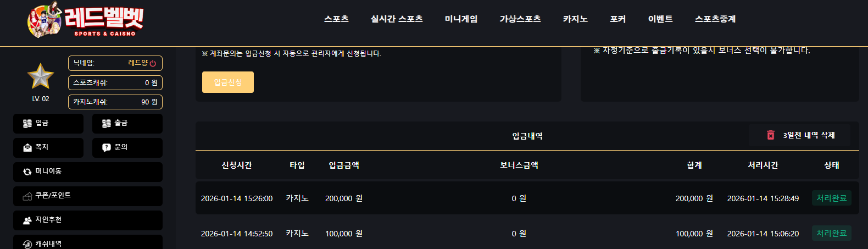868x249 pixels.
Task: Click the 출금 withdrawal icon in sidebar
Action: [107, 124]
